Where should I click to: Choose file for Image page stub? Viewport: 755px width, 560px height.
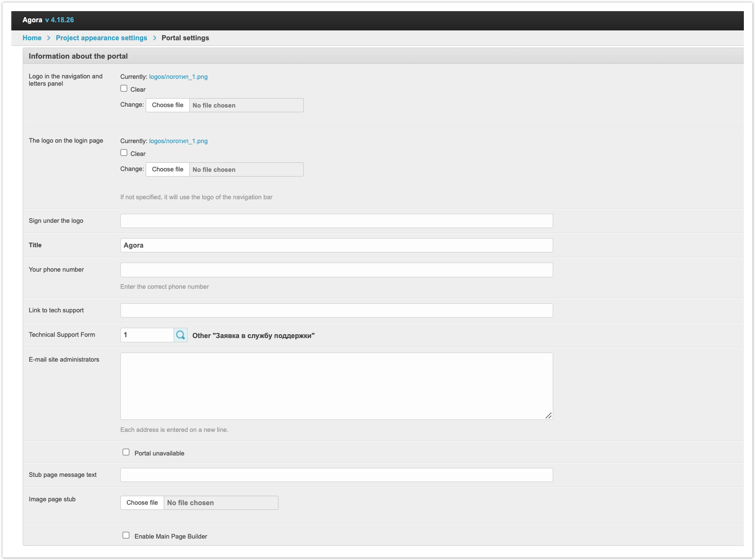click(x=142, y=503)
